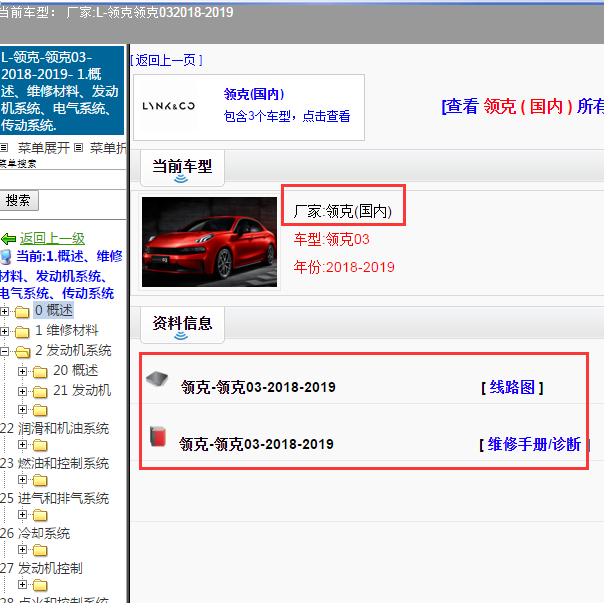Expand the 1 维修材料 tree node

pos(5,331)
